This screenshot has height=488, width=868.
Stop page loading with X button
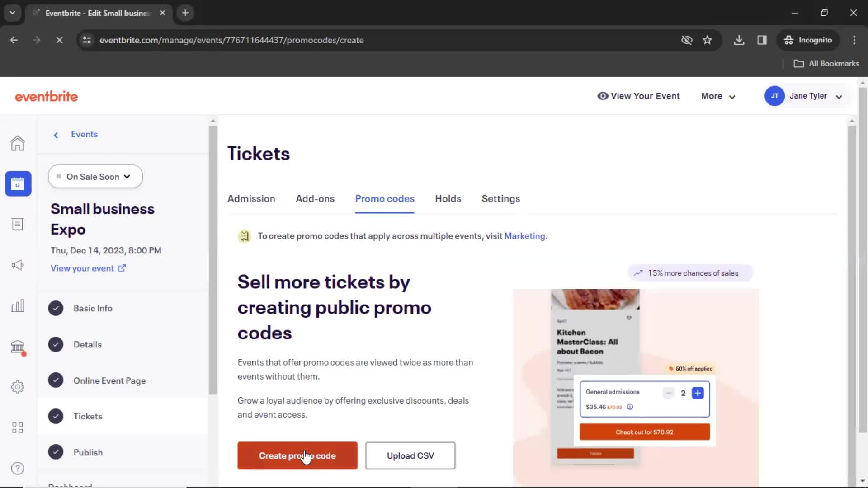tap(59, 40)
